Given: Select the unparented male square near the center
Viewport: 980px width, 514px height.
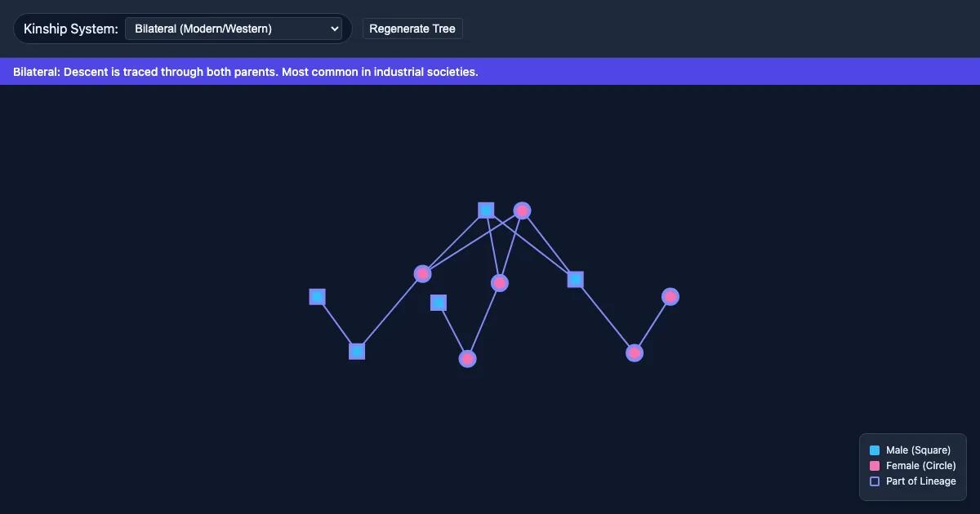Looking at the screenshot, I should 439,303.
